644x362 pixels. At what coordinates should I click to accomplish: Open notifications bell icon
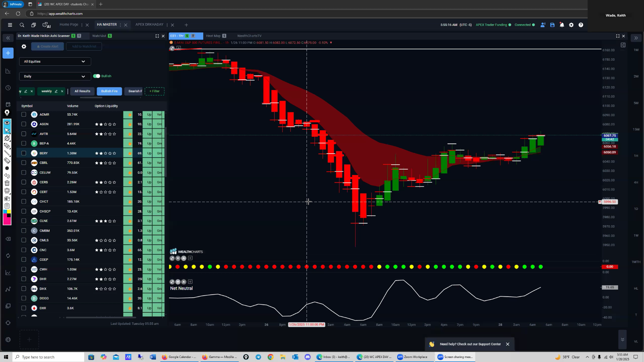[x=562, y=25]
